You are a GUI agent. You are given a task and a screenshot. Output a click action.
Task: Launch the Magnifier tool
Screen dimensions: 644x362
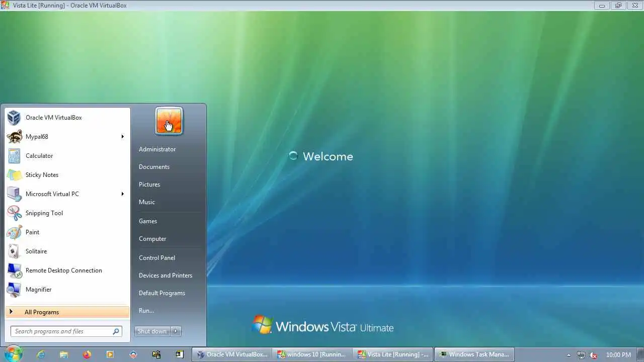[x=67, y=290]
